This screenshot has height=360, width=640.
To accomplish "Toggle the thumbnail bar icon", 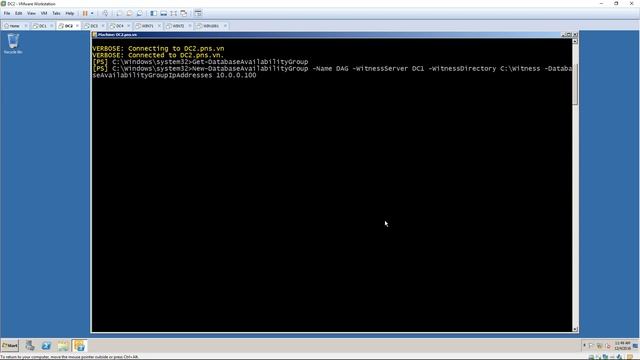I will point(164,13).
